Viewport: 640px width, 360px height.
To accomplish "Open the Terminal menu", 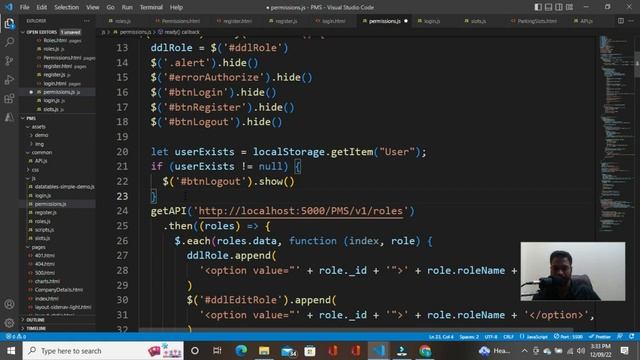I will click(151, 7).
